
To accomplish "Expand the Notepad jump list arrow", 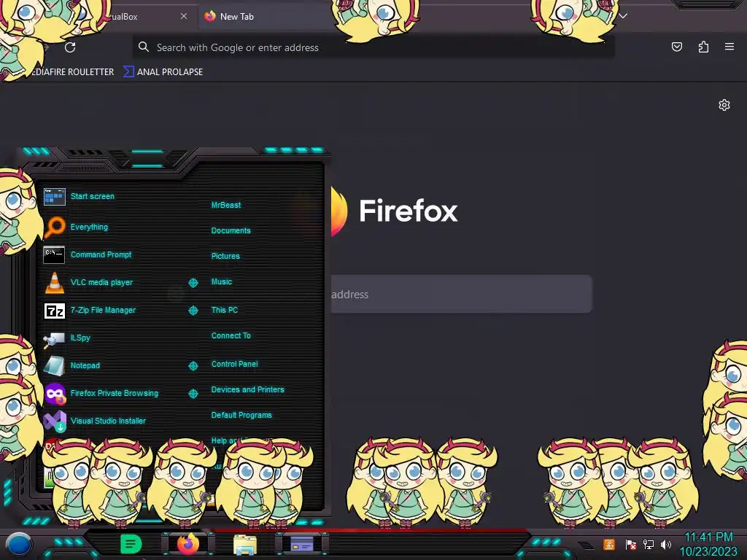I will (193, 366).
